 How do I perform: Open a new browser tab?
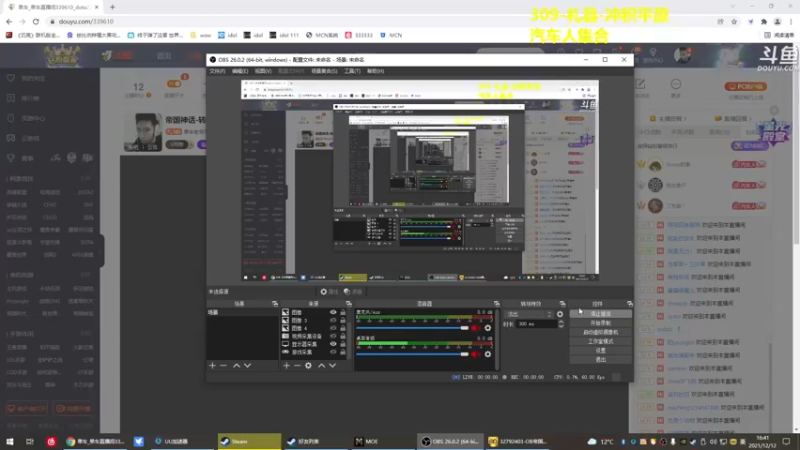[112, 7]
